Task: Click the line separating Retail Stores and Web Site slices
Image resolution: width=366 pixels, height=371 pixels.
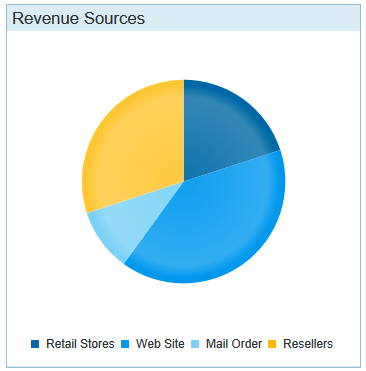Action: [x=232, y=166]
